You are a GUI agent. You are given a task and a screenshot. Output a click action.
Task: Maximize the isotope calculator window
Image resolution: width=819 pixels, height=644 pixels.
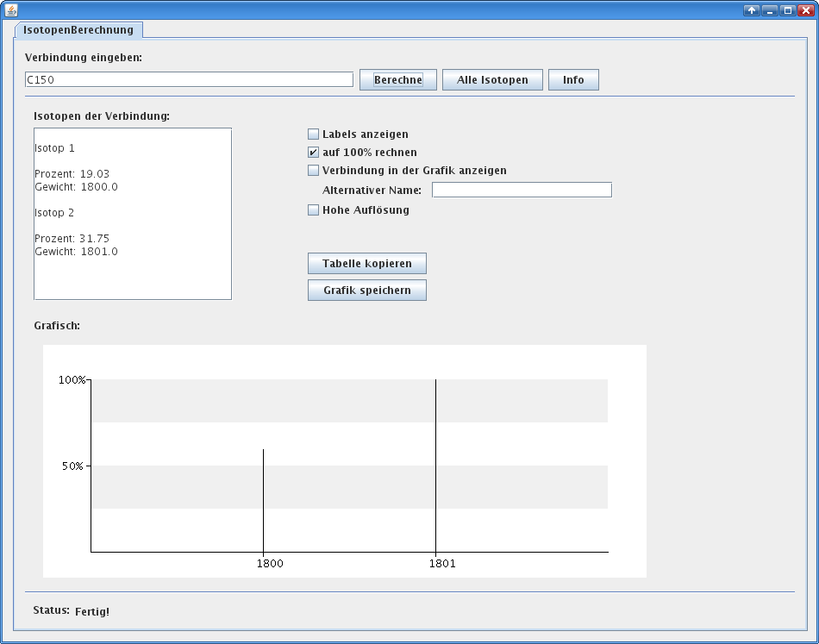point(787,10)
